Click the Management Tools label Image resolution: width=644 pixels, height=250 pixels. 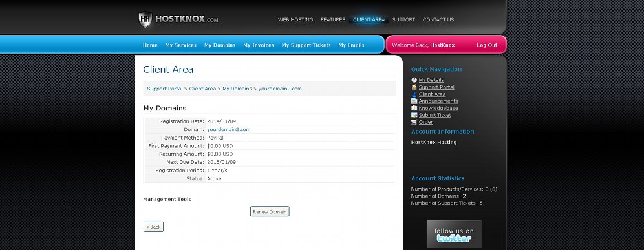167,199
